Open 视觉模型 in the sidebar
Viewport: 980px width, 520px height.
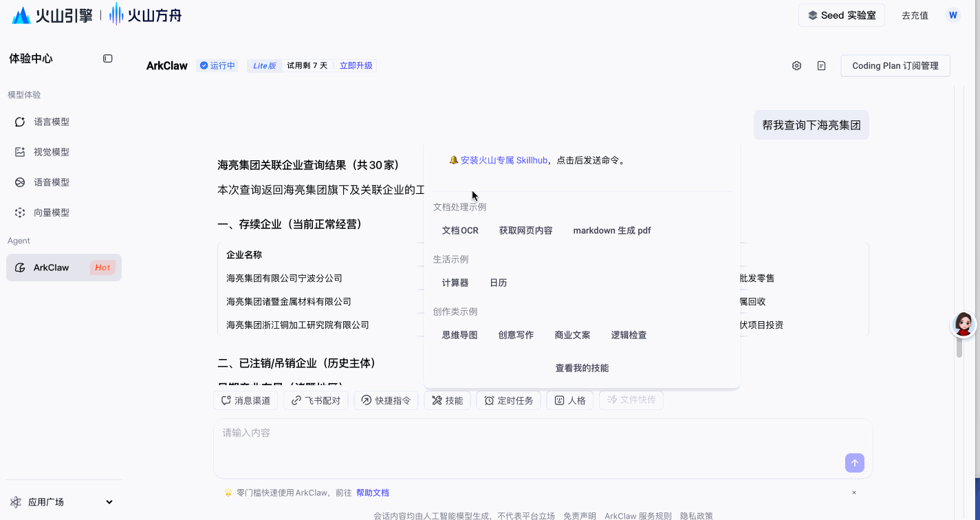coord(64,152)
